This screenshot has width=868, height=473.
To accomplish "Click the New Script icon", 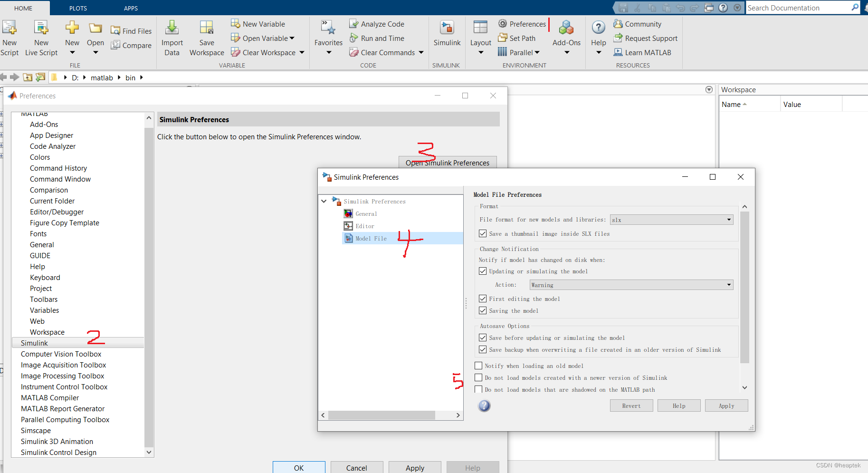I will point(9,28).
